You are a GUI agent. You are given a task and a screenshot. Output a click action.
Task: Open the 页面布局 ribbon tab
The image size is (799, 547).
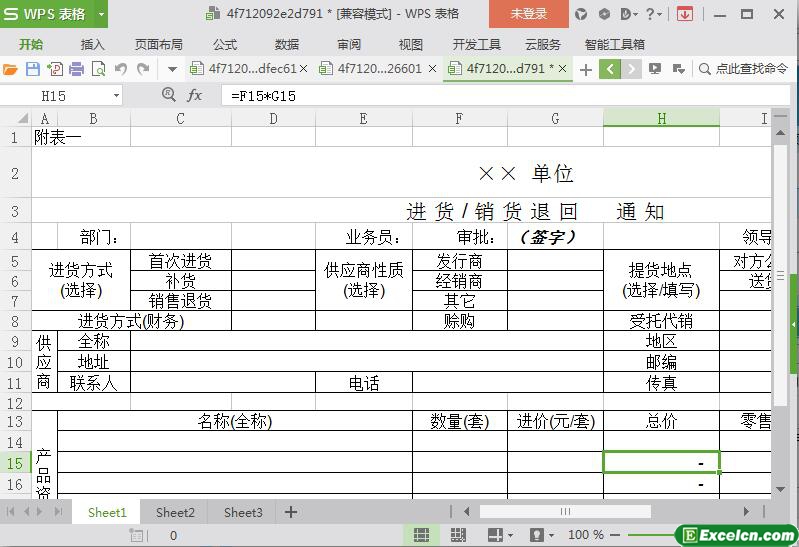158,45
